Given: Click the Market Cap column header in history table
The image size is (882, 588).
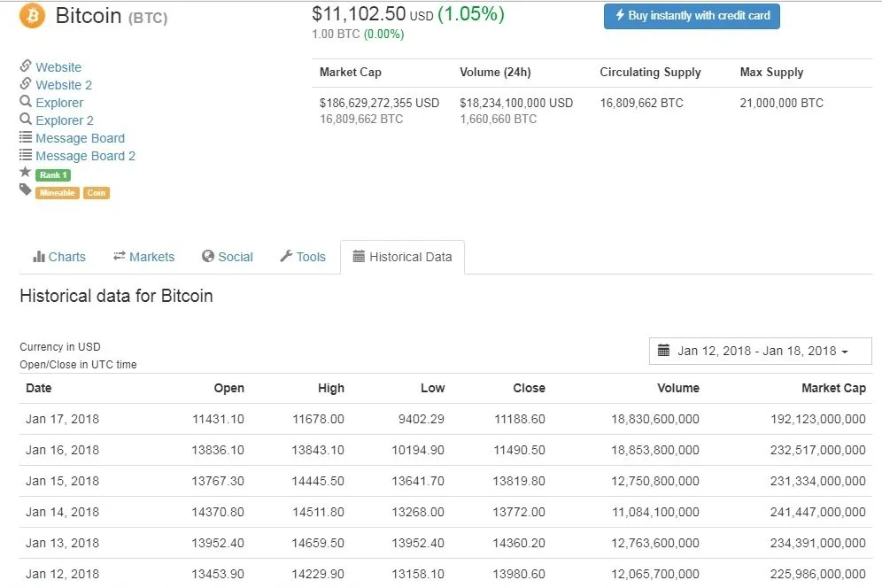Looking at the screenshot, I should click(x=833, y=388).
